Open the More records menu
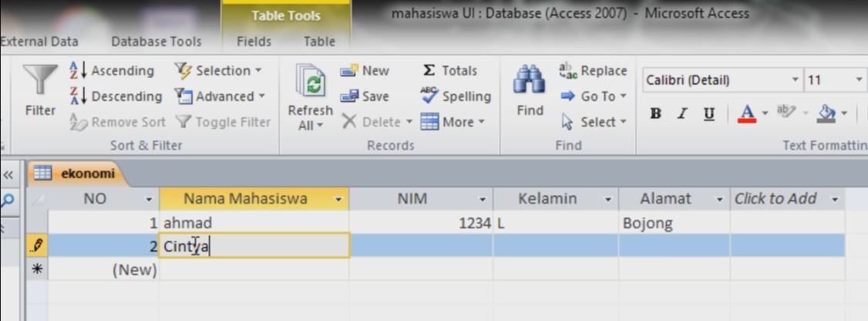 pyautogui.click(x=453, y=122)
